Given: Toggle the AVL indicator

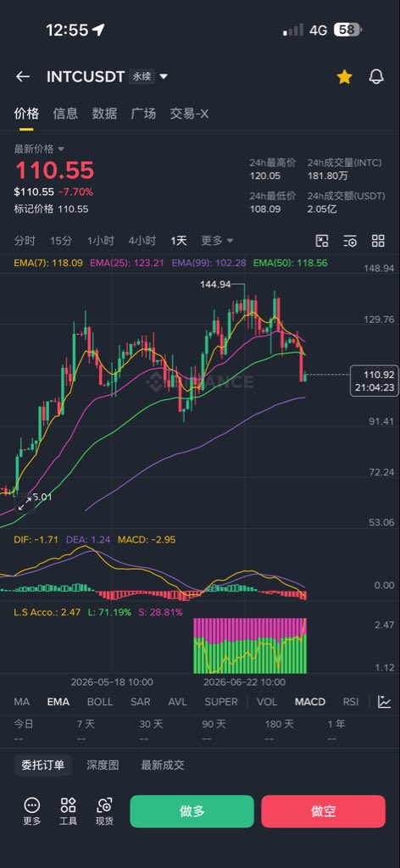Looking at the screenshot, I should coord(178,702).
